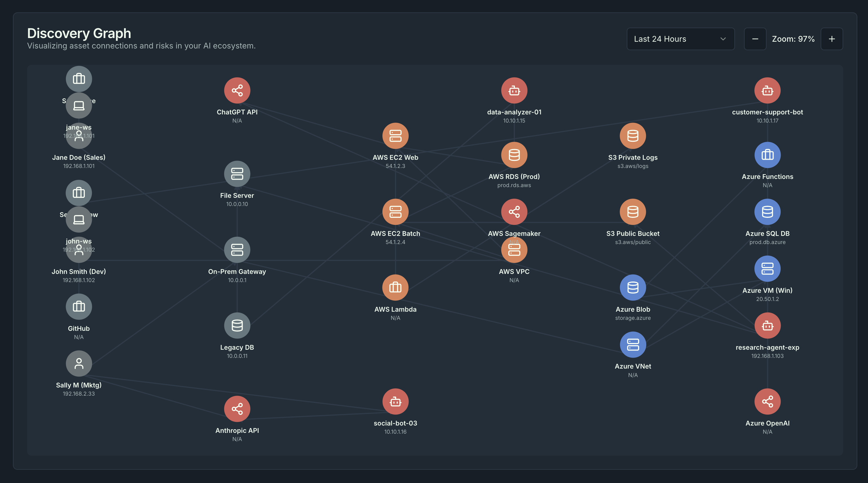Click the S3 Private Logs node icon
Screen dimensions: 868x483
[x=633, y=136]
